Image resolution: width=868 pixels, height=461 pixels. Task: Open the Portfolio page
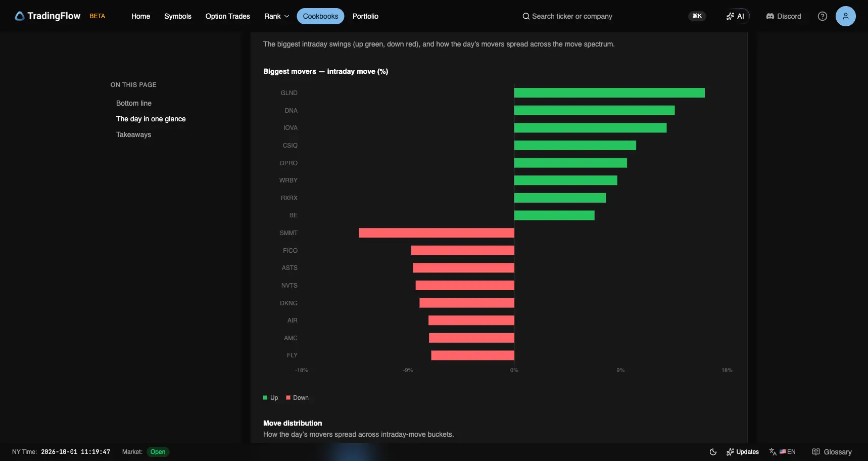click(365, 16)
